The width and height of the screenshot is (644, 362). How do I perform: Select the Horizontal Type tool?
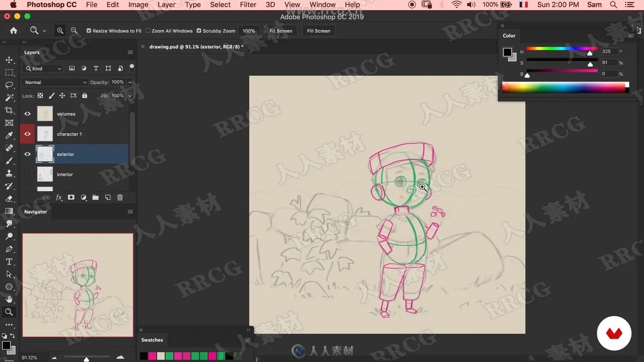9,262
